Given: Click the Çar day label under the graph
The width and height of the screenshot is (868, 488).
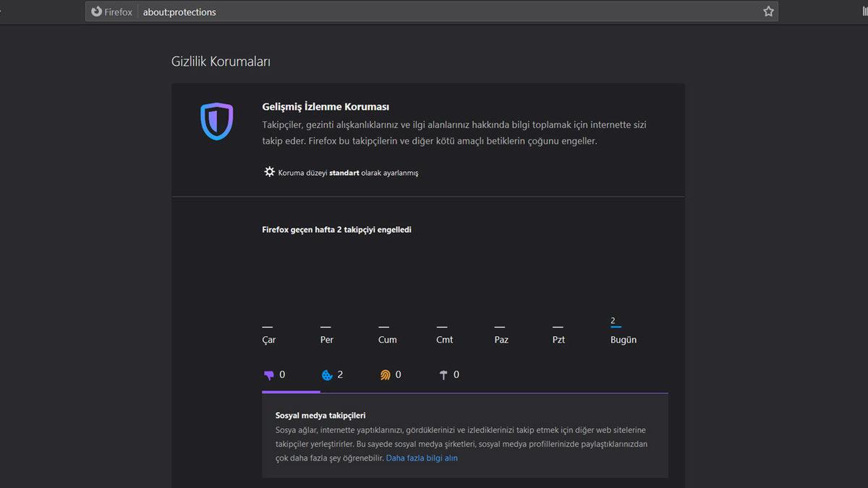Looking at the screenshot, I should tap(268, 339).
